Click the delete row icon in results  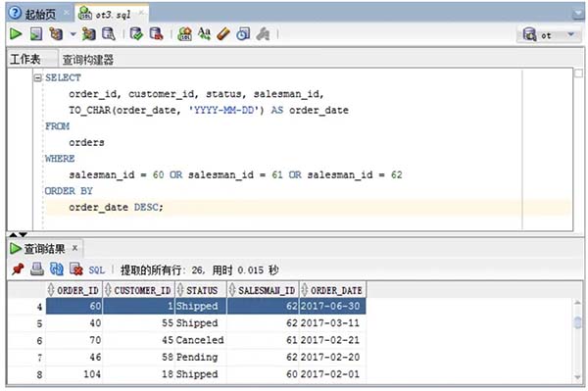click(76, 269)
